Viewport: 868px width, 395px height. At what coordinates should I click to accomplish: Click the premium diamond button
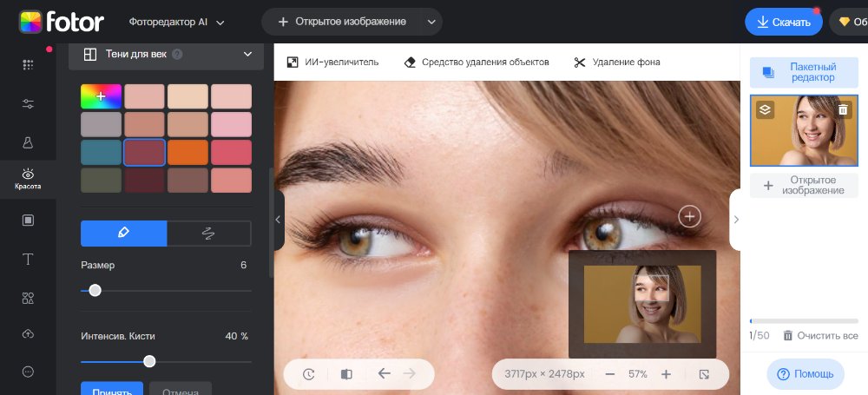pyautogui.click(x=849, y=23)
